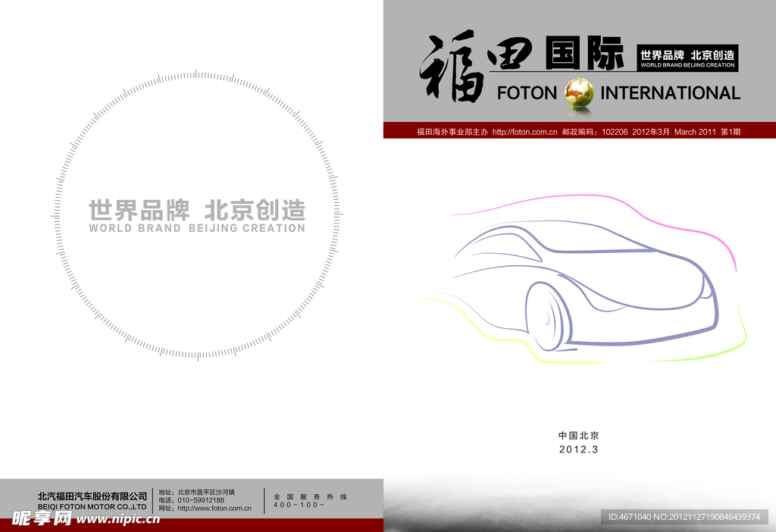Open the http://foton.com.cn link in red bar
The height and width of the screenshot is (532, 776).
click(524, 132)
